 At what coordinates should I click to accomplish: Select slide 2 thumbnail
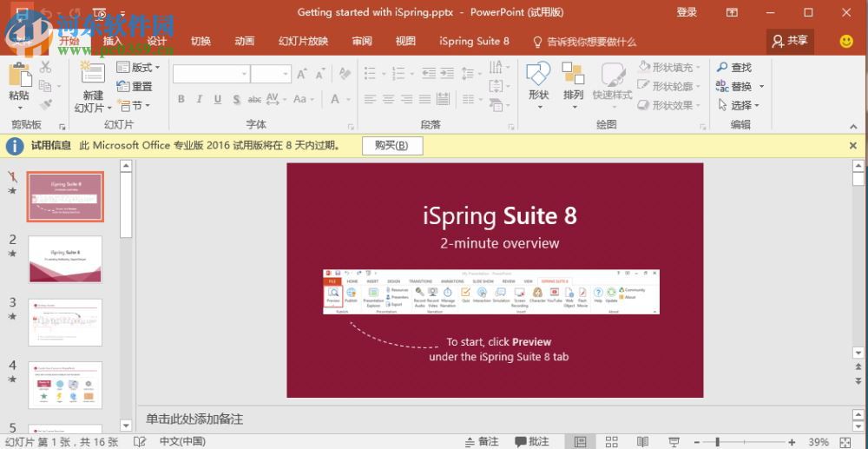coord(65,259)
